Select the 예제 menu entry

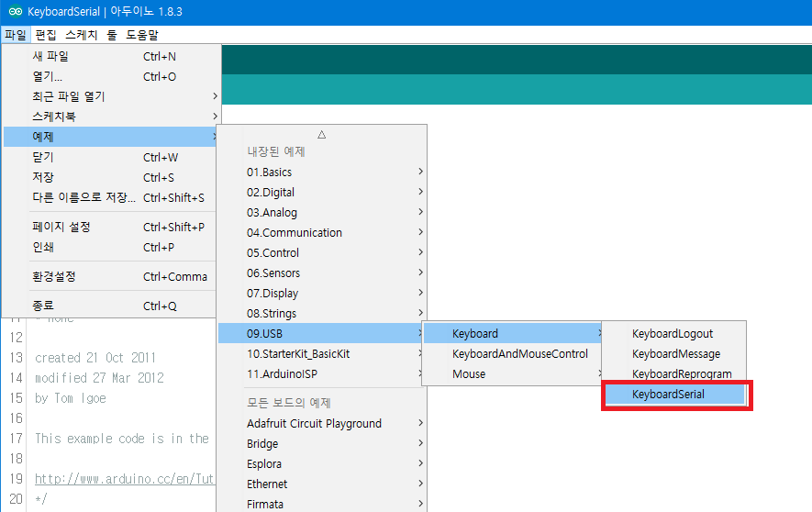point(109,137)
